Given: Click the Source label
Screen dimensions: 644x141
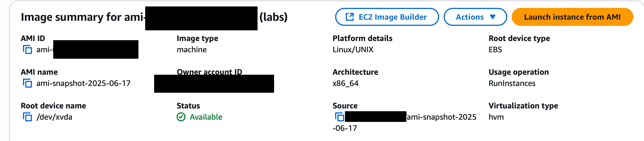Looking at the screenshot, I should tap(345, 106).
